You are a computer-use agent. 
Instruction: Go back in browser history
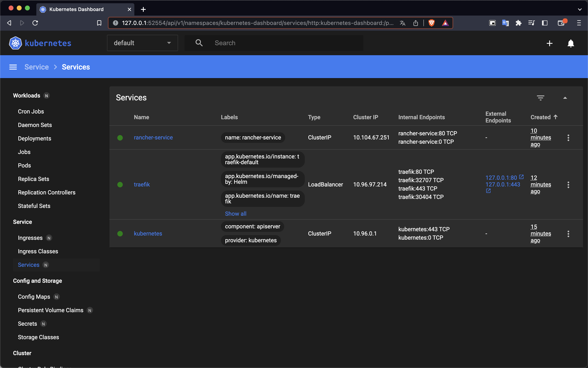(x=9, y=23)
